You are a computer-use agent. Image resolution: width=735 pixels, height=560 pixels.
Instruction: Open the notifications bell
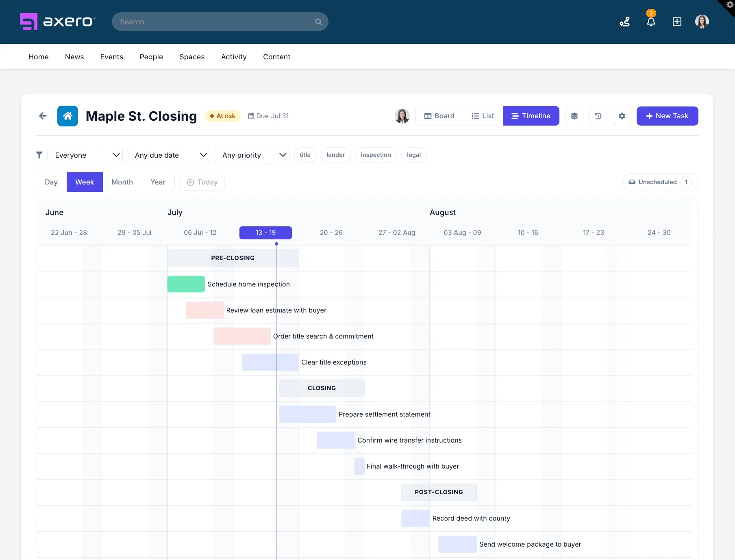651,22
